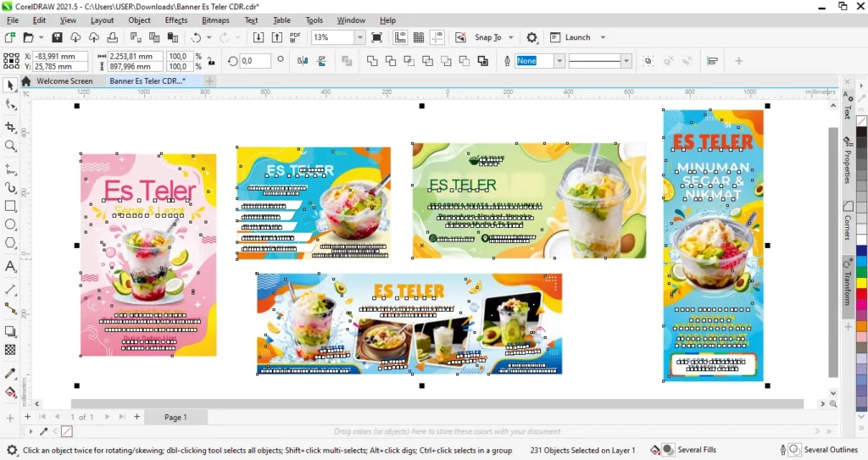This screenshot has height=460, width=868.
Task: Click the Mirror horizontally icon
Action: pos(303,61)
